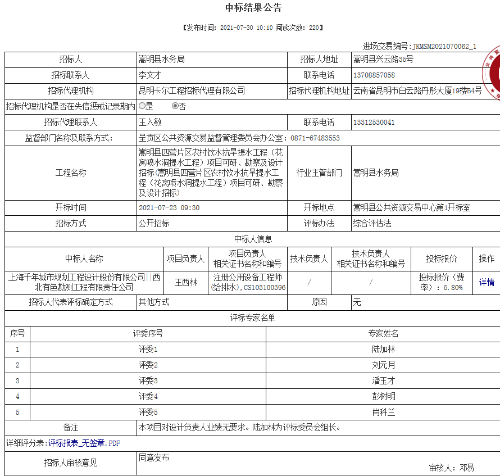Screen dimensions: 500x476
Task: Click the 同意发布 review opinion text
Action: click(x=154, y=458)
